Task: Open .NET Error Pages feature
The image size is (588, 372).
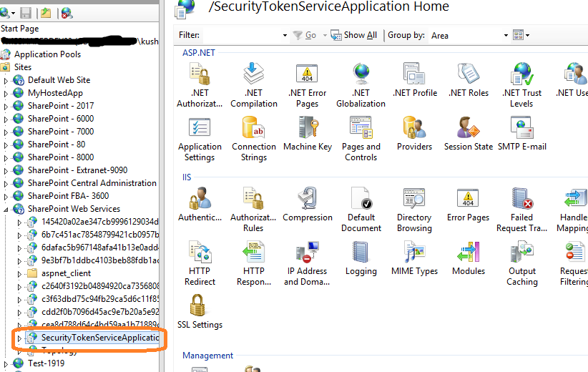Action: tap(307, 85)
